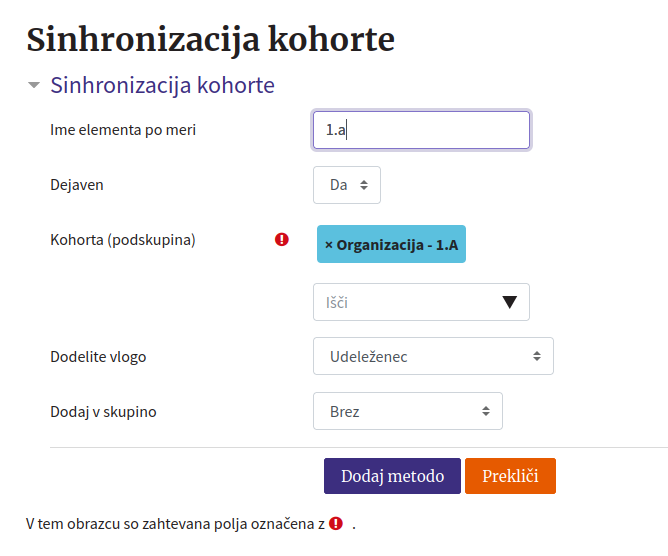Click the Kohorta (podskupina) label
668x556 pixels.
tap(123, 240)
